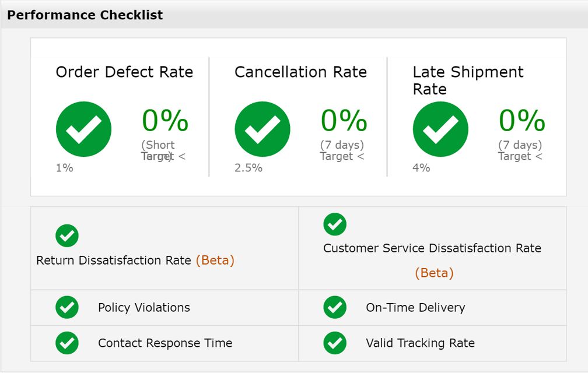588x373 pixels.
Task: Click the Return Dissatisfaction Rate check icon
Action: [x=67, y=235]
